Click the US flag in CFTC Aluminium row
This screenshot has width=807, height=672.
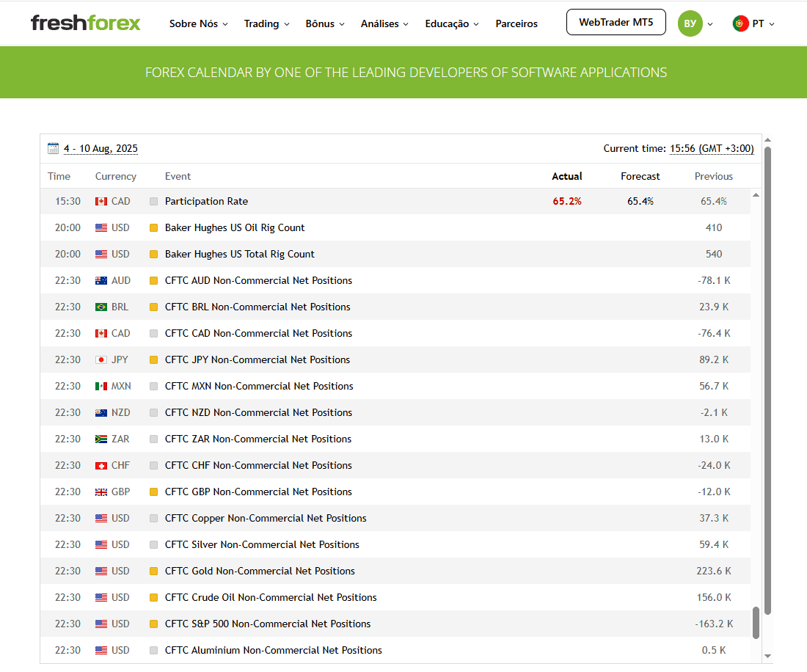point(101,651)
